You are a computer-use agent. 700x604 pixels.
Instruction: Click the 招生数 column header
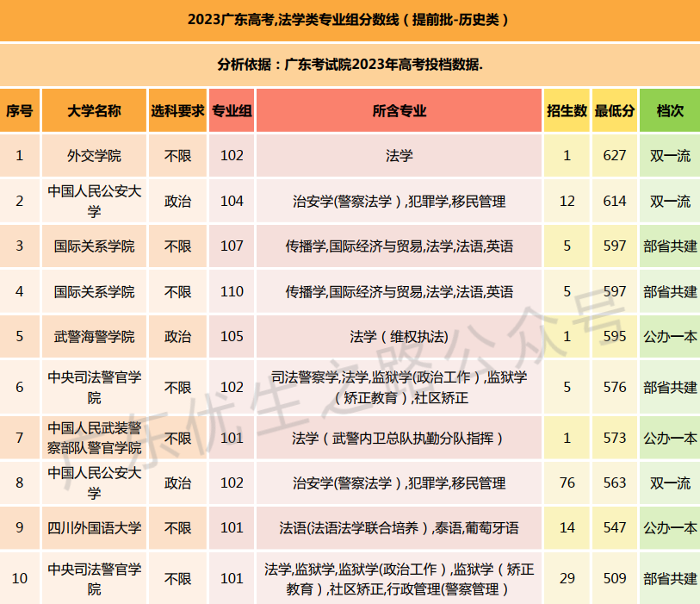click(567, 110)
